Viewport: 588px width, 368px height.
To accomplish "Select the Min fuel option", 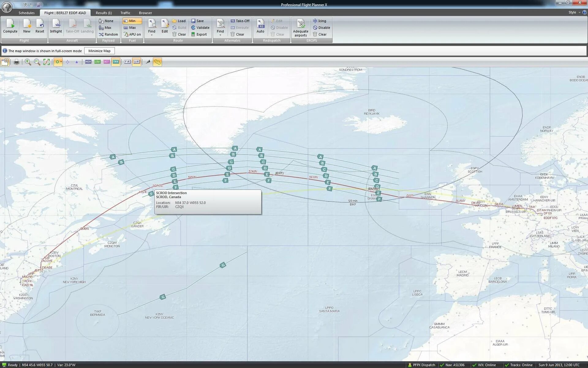I will point(132,21).
